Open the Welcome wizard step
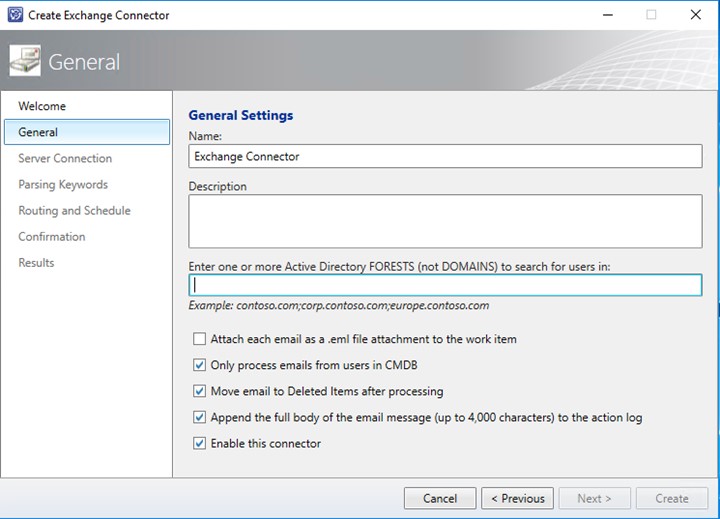This screenshot has width=720, height=519. pyautogui.click(x=42, y=106)
